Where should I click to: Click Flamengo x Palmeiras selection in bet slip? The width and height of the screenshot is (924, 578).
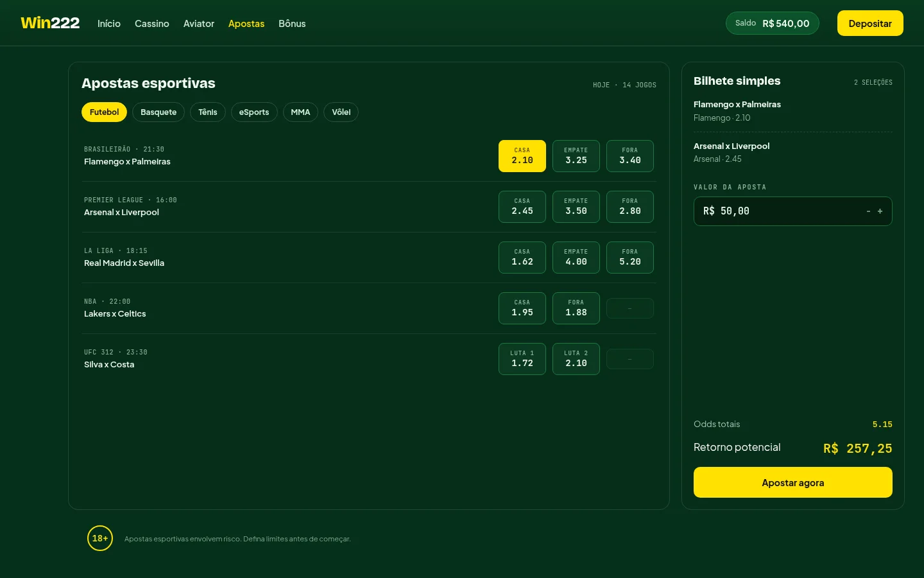[793, 110]
